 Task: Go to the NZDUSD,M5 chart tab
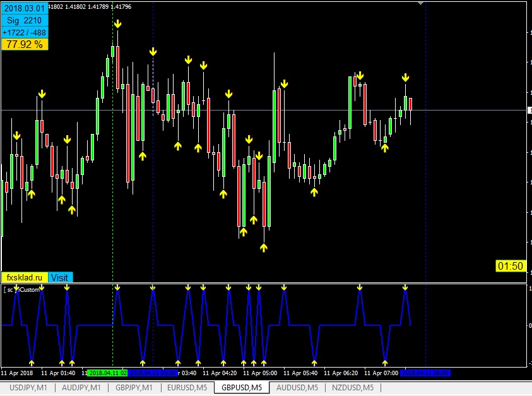353,388
